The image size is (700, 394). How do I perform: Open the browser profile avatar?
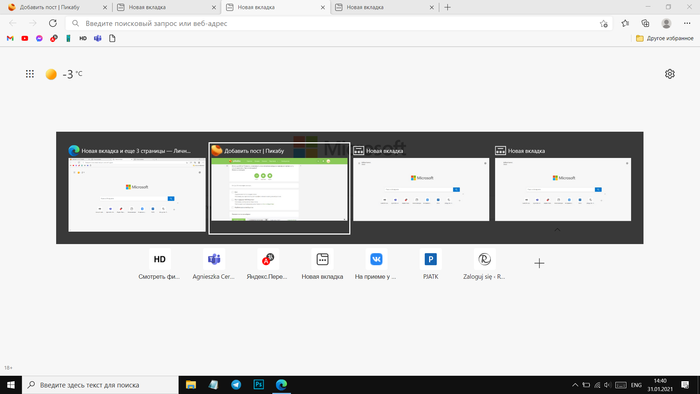point(666,23)
